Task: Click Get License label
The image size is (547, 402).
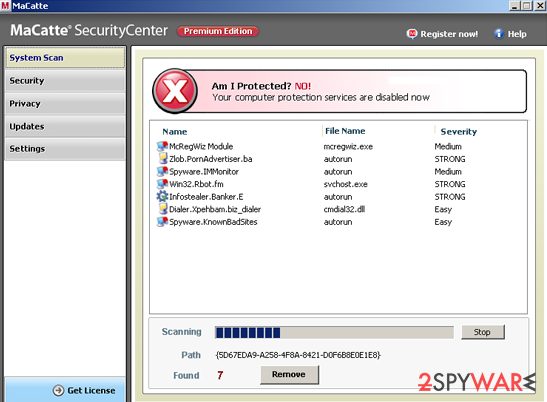Action: click(91, 390)
